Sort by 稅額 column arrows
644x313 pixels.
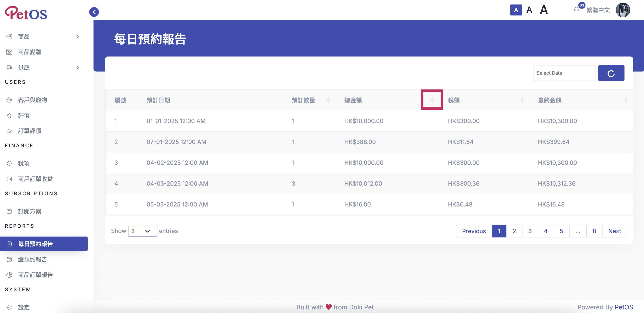pos(522,100)
